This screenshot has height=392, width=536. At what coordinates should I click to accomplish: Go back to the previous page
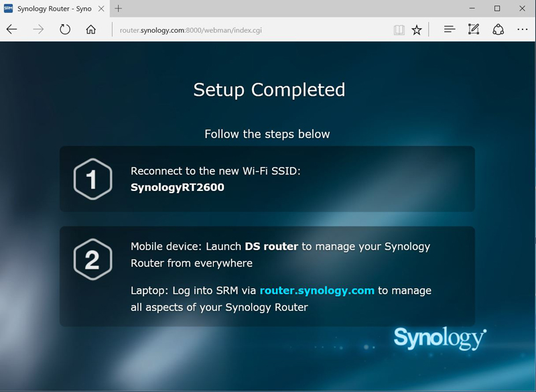(11, 29)
